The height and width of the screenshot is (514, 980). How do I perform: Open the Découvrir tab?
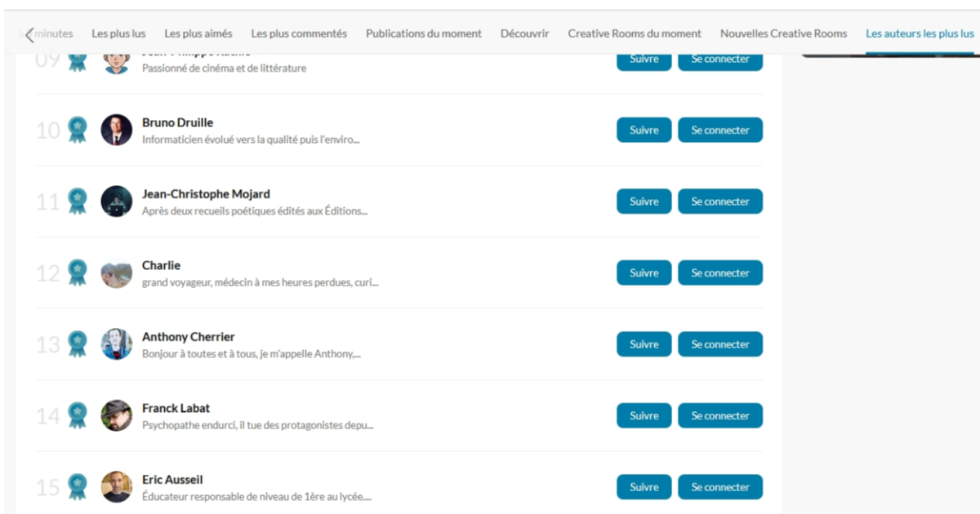524,33
